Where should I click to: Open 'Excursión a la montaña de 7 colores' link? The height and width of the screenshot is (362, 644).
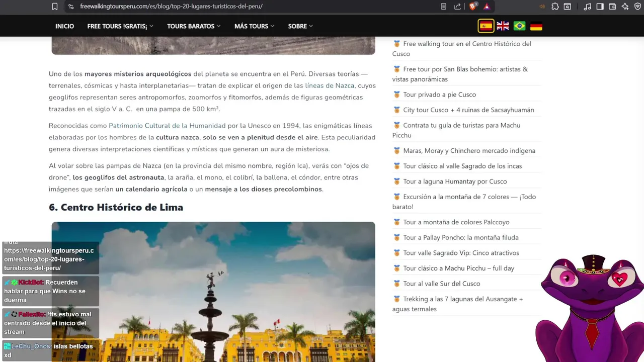(464, 202)
